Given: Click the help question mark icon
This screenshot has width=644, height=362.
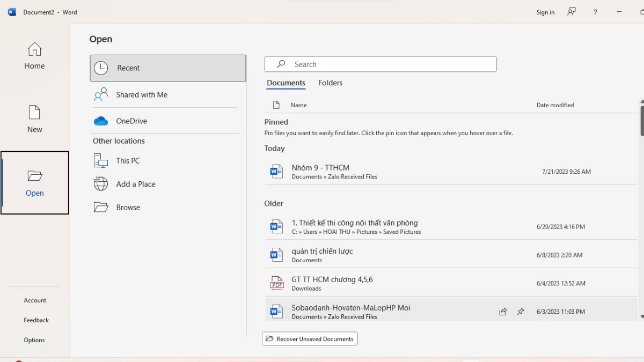Looking at the screenshot, I should [595, 12].
